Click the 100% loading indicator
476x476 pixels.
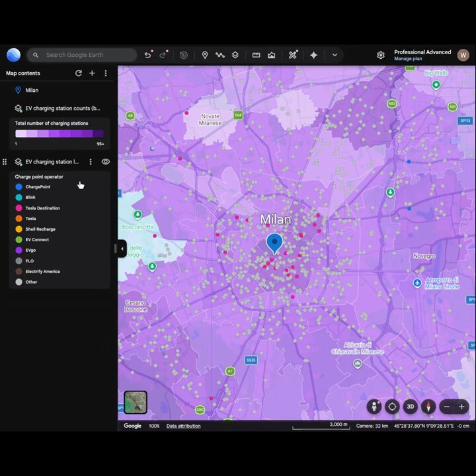click(154, 426)
